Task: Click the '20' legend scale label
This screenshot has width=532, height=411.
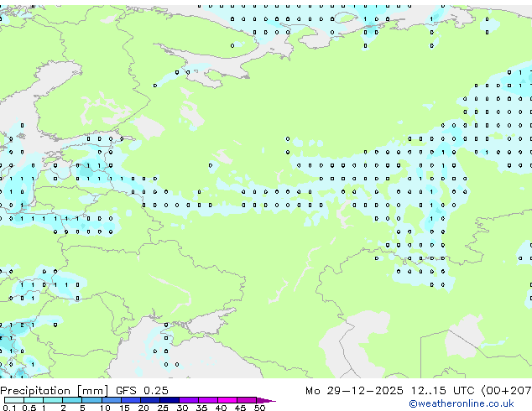Action: coord(143,408)
